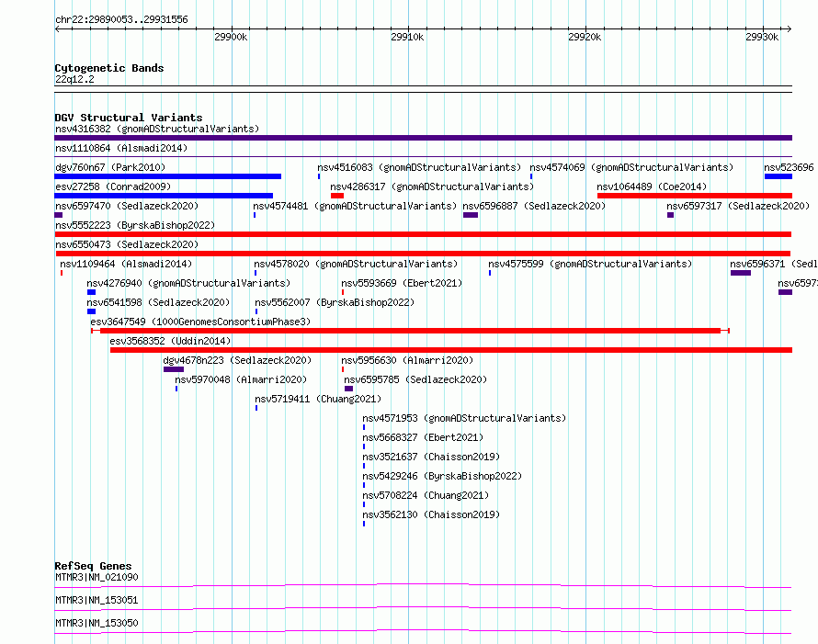This screenshot has width=818, height=644.
Task: Select nsv6597317 (Sedlazeck2020) label
Action: click(x=738, y=206)
